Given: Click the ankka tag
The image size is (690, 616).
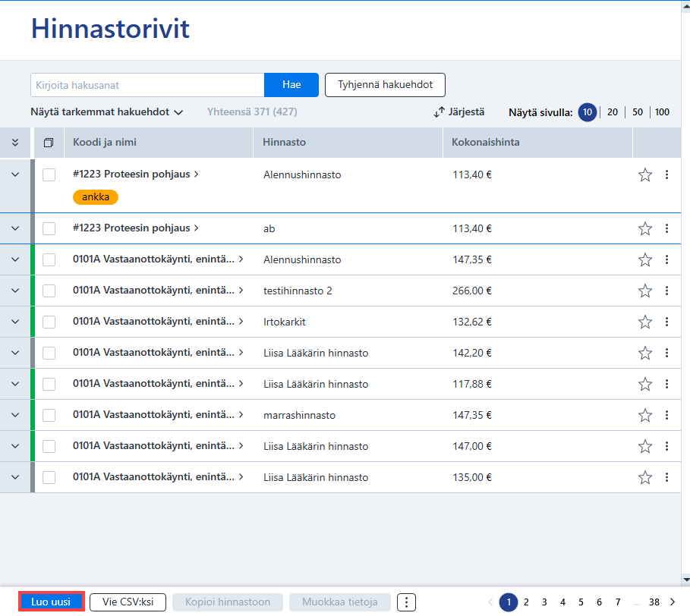Looking at the screenshot, I should pos(96,197).
